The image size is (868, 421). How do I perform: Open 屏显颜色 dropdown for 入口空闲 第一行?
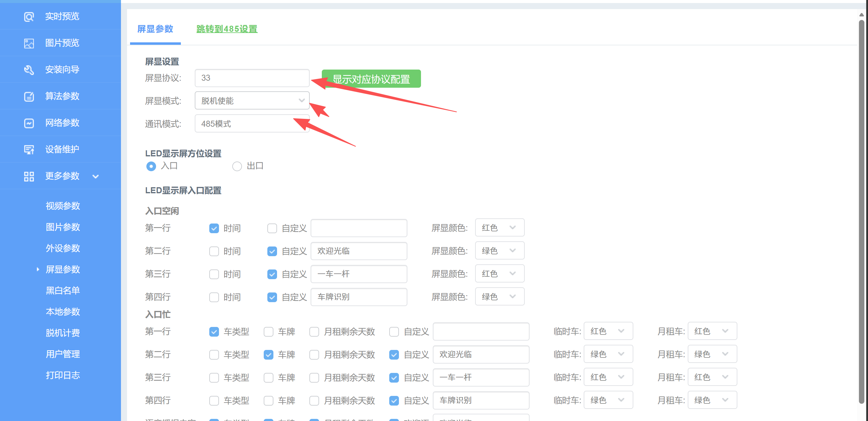coord(500,227)
